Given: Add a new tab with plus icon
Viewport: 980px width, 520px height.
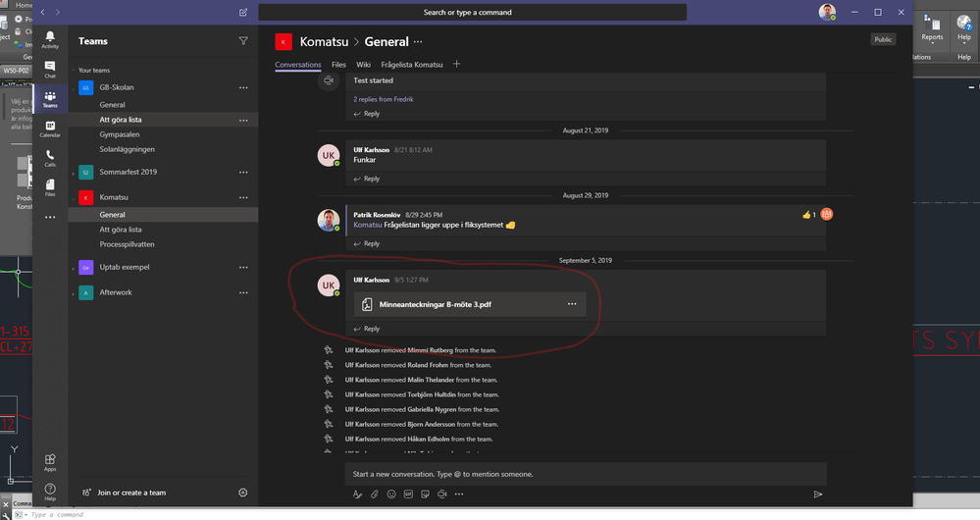Looking at the screenshot, I should coord(456,64).
